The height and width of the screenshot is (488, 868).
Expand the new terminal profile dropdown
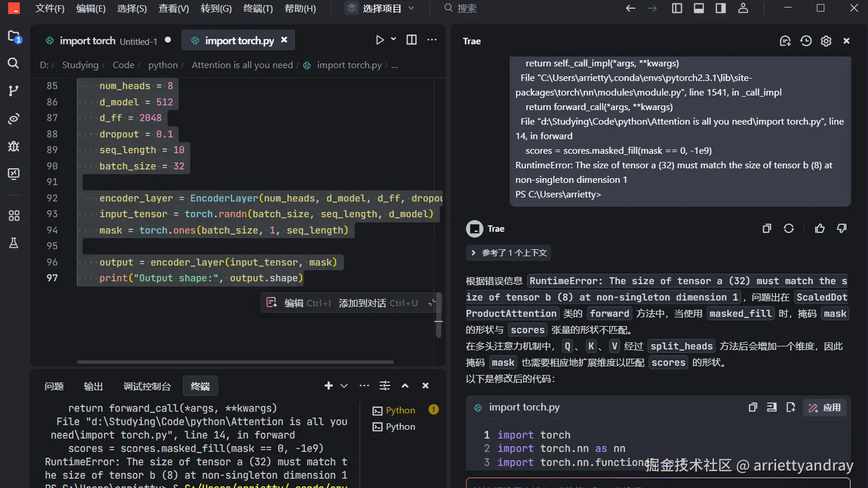click(x=344, y=386)
